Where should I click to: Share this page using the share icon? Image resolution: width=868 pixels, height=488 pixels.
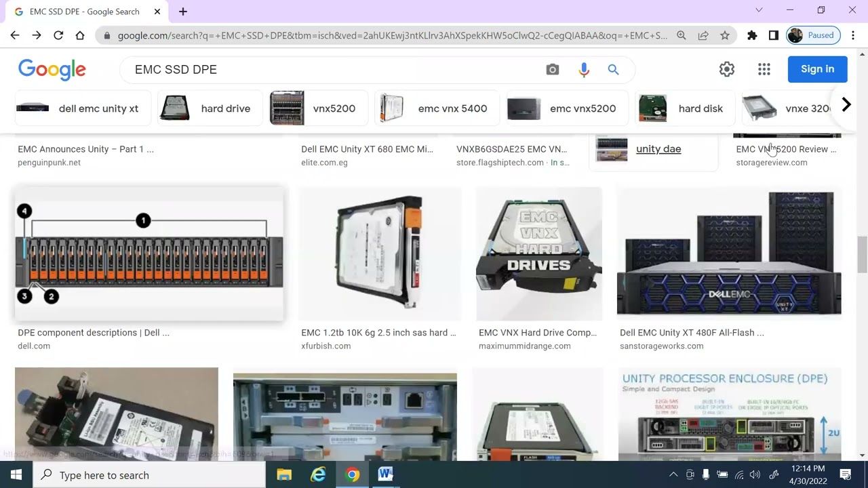(703, 35)
